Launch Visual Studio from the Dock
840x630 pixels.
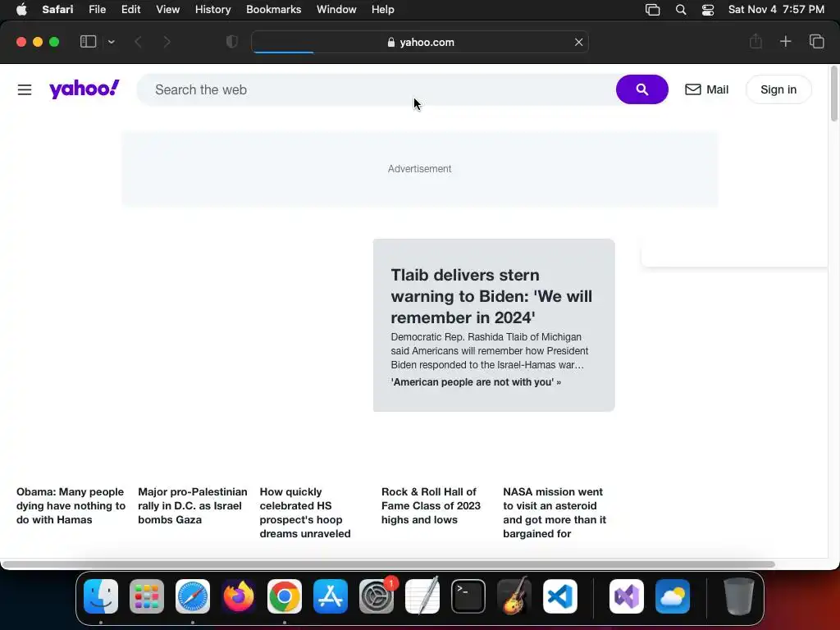click(627, 596)
